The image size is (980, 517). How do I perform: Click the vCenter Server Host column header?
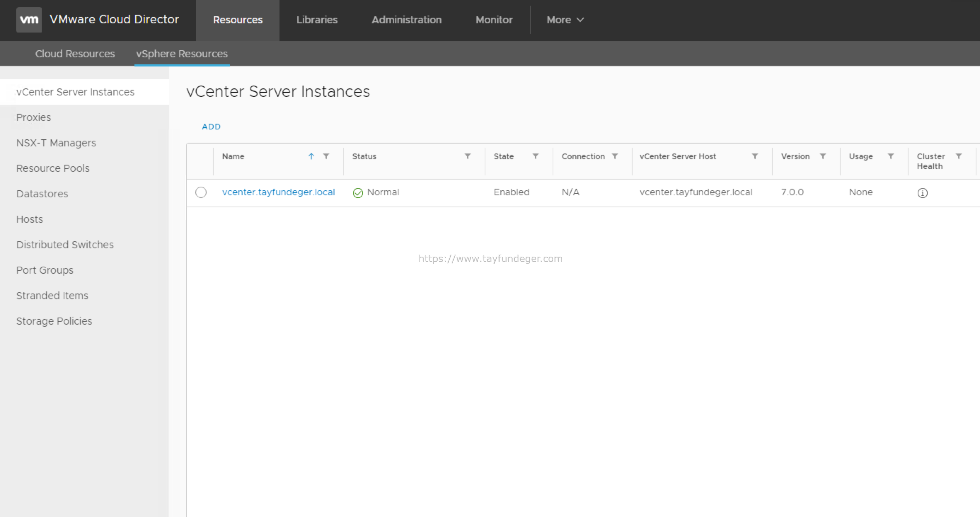click(x=678, y=156)
